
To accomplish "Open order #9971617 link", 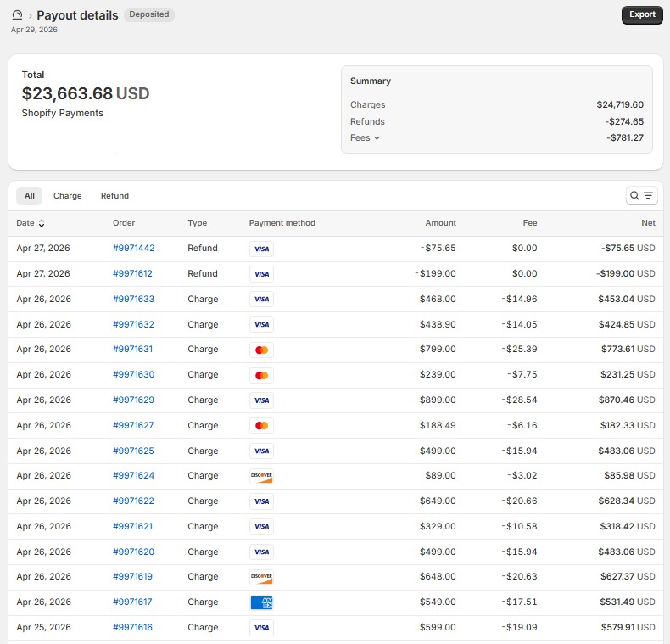I will [132, 602].
